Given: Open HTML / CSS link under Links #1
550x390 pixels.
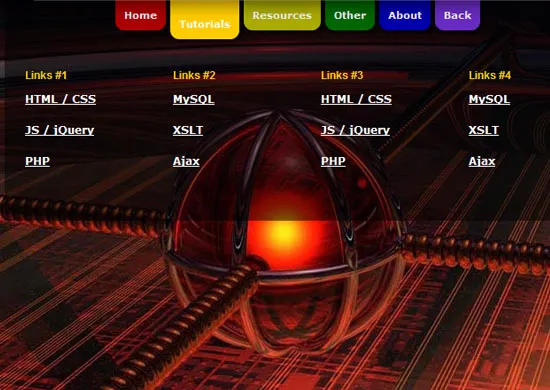Looking at the screenshot, I should pos(60,99).
